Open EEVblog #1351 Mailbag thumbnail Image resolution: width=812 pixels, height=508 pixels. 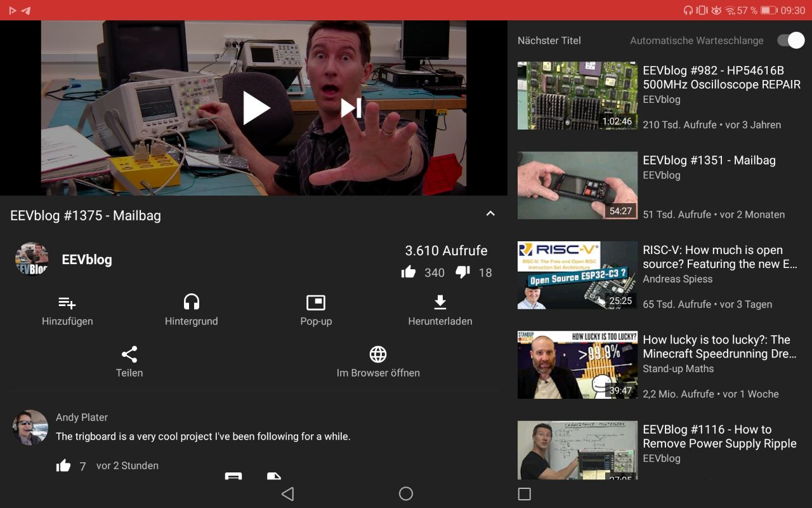(577, 185)
